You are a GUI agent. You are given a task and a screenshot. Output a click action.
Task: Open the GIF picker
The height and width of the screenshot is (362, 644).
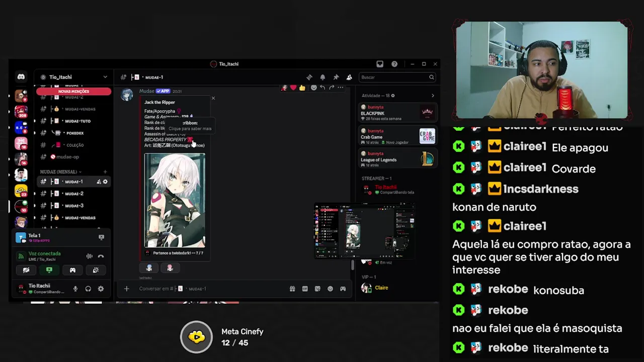click(x=305, y=289)
